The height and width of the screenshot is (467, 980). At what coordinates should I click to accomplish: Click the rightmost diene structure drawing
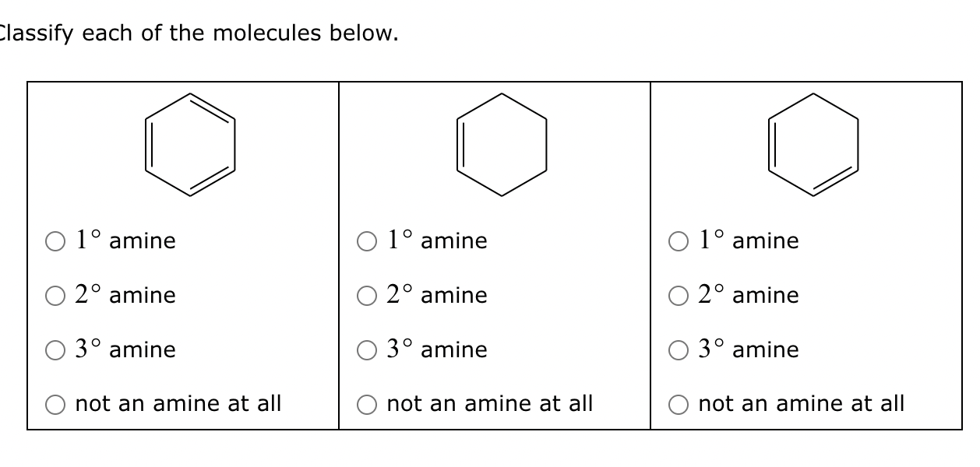pos(813,144)
